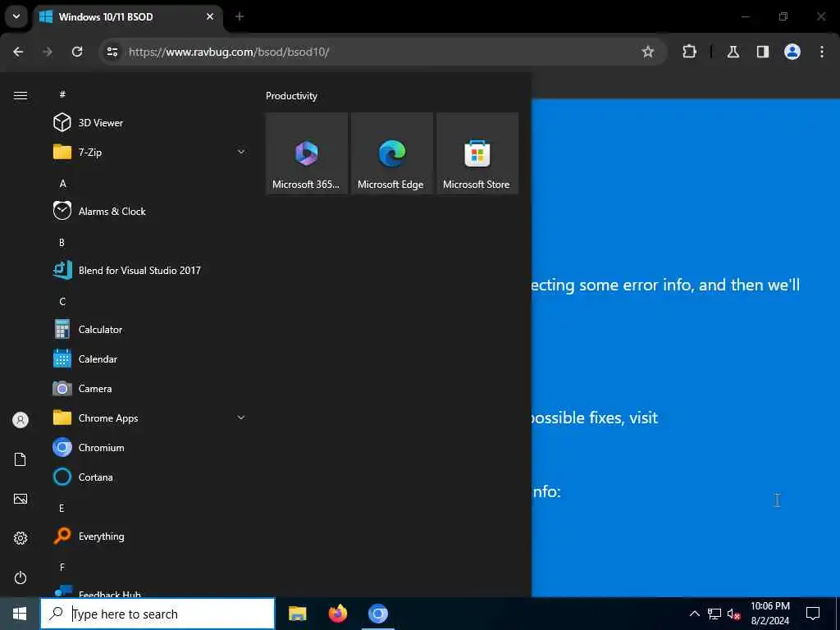Expand the 7-Zip folder chevron

pyautogui.click(x=241, y=152)
